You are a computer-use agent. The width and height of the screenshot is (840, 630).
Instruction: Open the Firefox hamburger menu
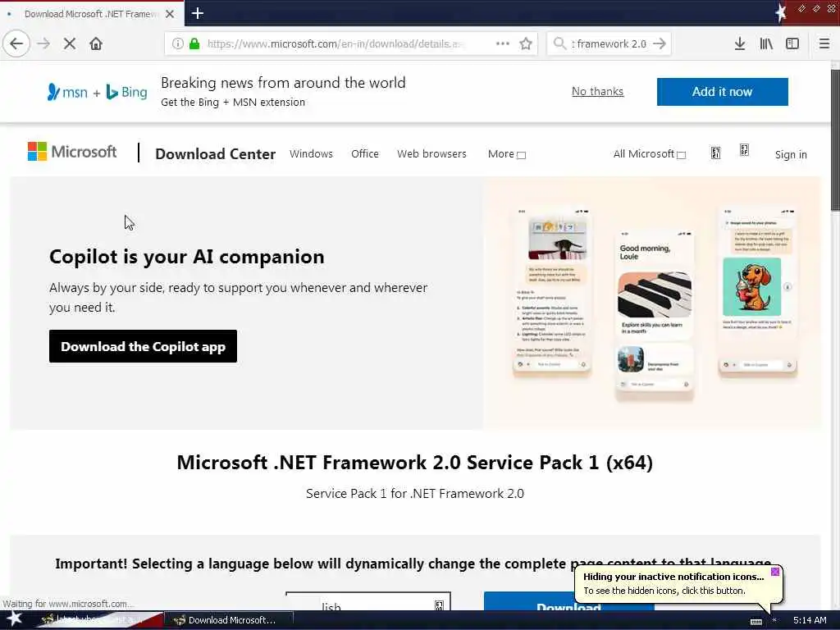(x=824, y=44)
